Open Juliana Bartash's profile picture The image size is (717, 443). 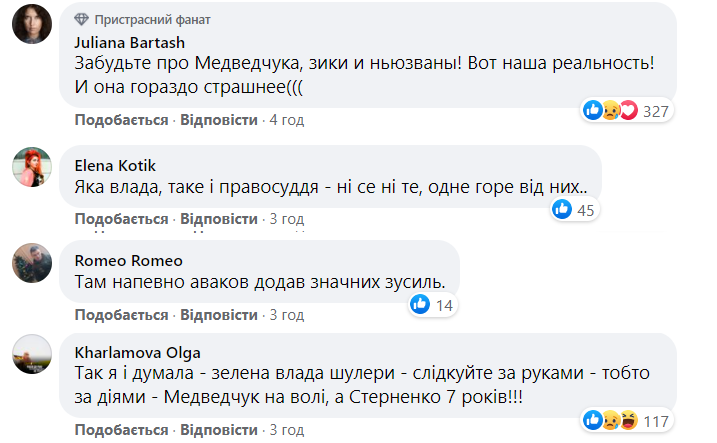31,24
